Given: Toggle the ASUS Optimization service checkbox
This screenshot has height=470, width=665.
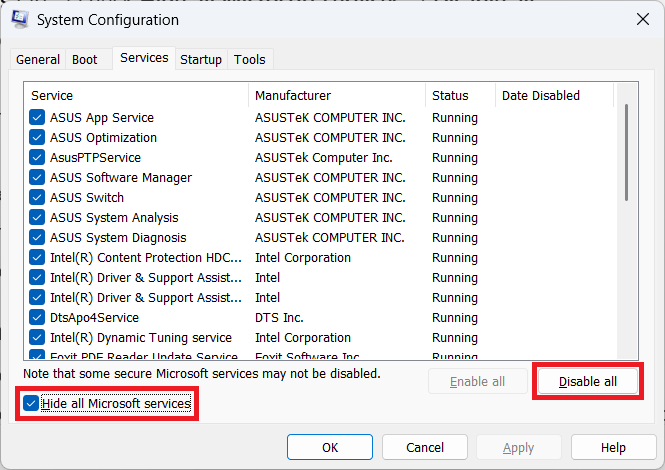Looking at the screenshot, I should (x=38, y=138).
